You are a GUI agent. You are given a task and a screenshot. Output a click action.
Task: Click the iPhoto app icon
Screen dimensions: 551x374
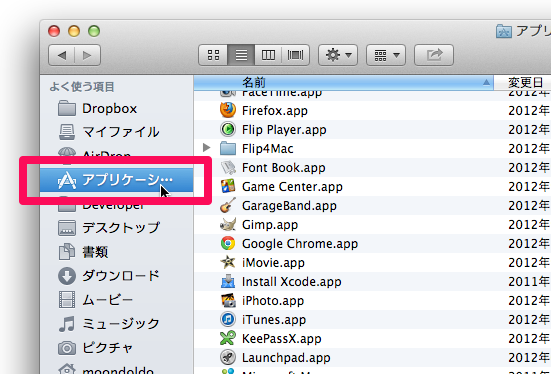click(228, 300)
